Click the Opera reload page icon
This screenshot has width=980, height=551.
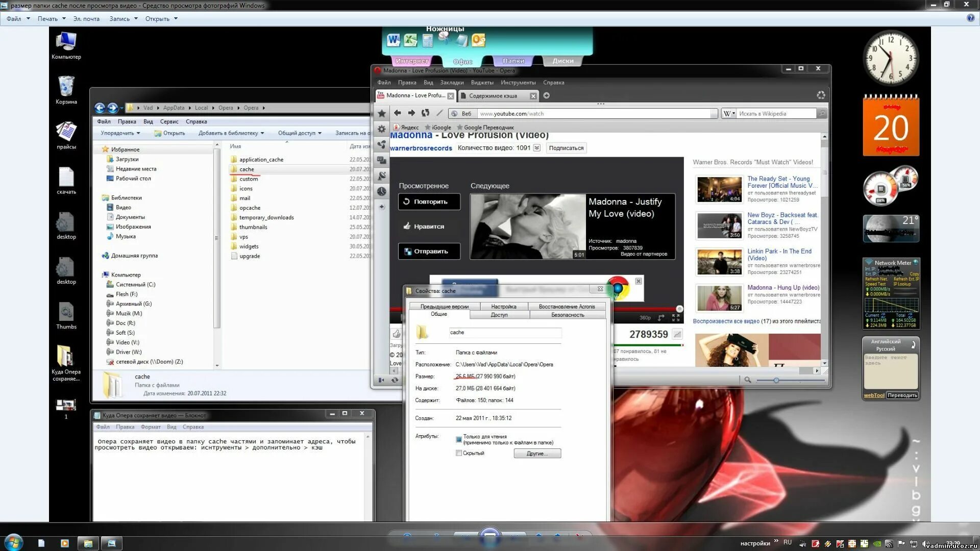point(425,113)
